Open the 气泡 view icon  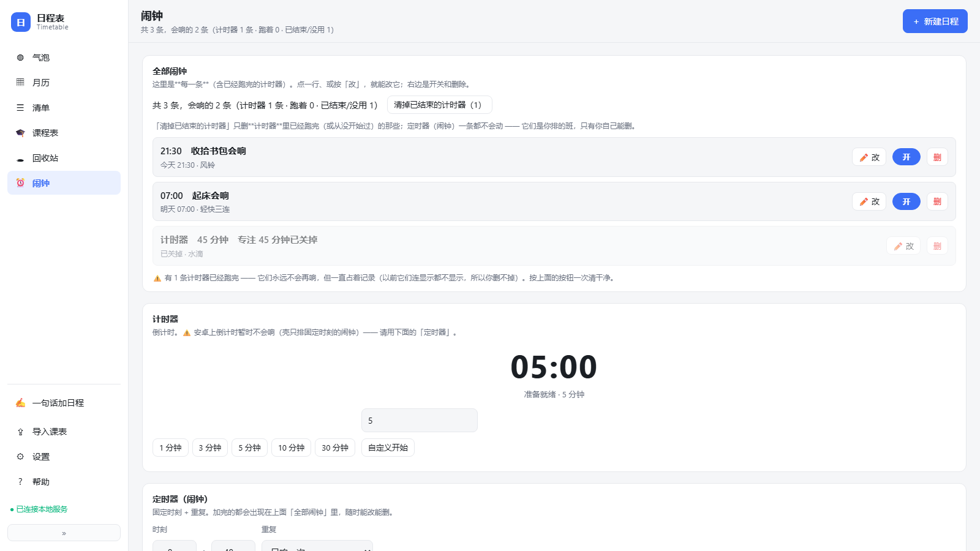[x=20, y=58]
